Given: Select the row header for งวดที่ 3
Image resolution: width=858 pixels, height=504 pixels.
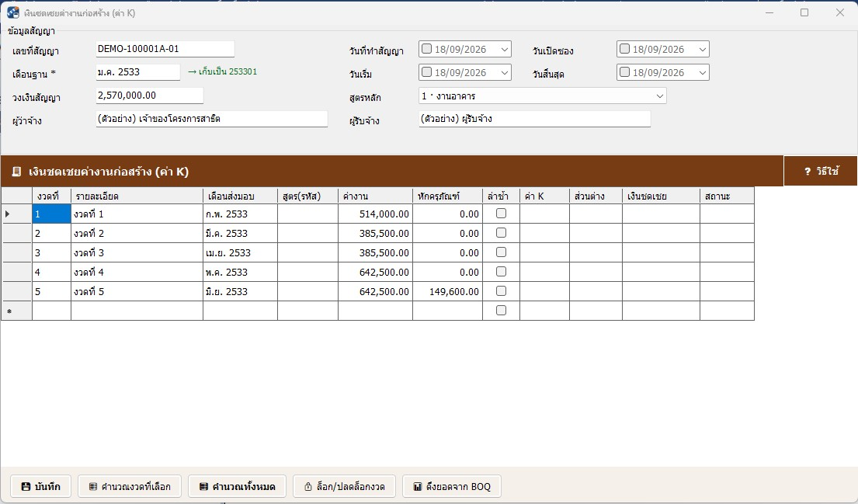Looking at the screenshot, I should coord(16,253).
